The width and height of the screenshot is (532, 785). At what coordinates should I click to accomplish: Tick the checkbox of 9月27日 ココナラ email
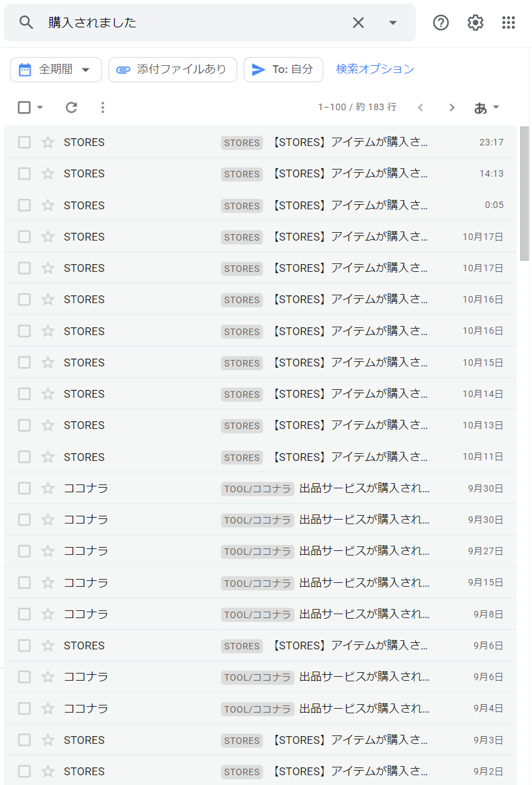24,551
